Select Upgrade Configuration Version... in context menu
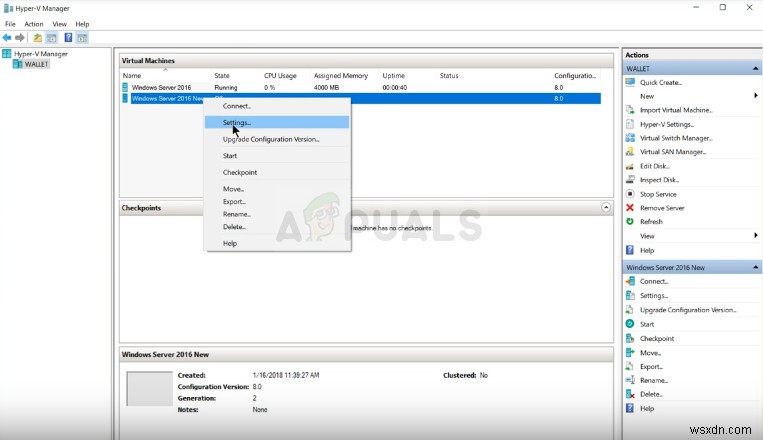763x440 pixels. 277,139
